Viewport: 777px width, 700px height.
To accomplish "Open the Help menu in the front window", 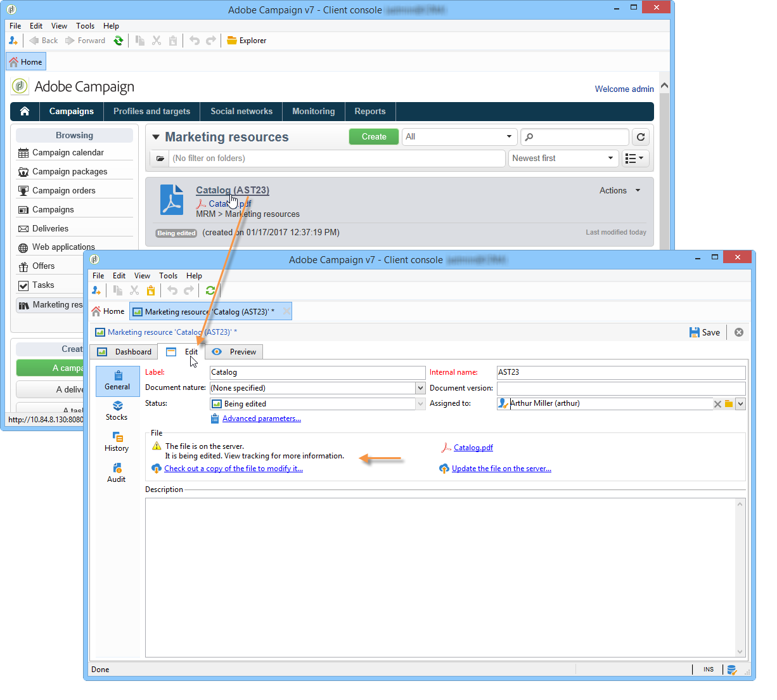I will click(194, 276).
